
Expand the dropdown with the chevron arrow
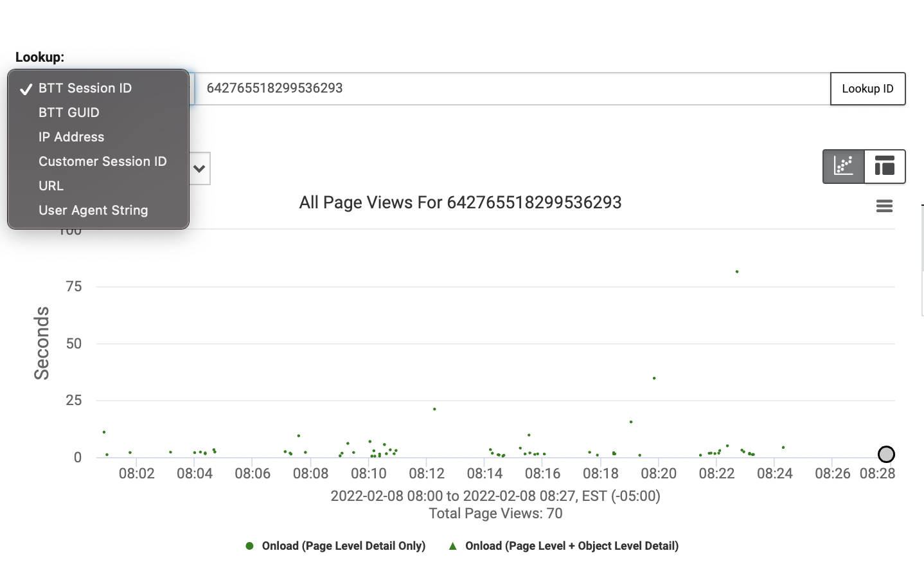pos(198,168)
